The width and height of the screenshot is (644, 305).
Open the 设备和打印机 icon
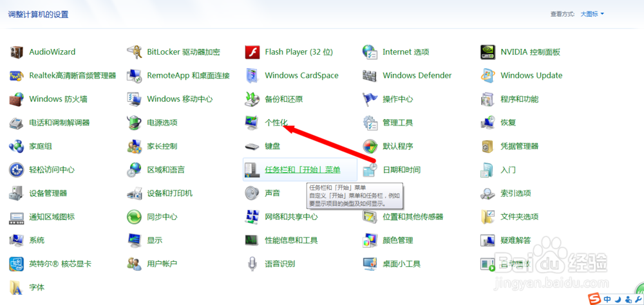click(135, 193)
